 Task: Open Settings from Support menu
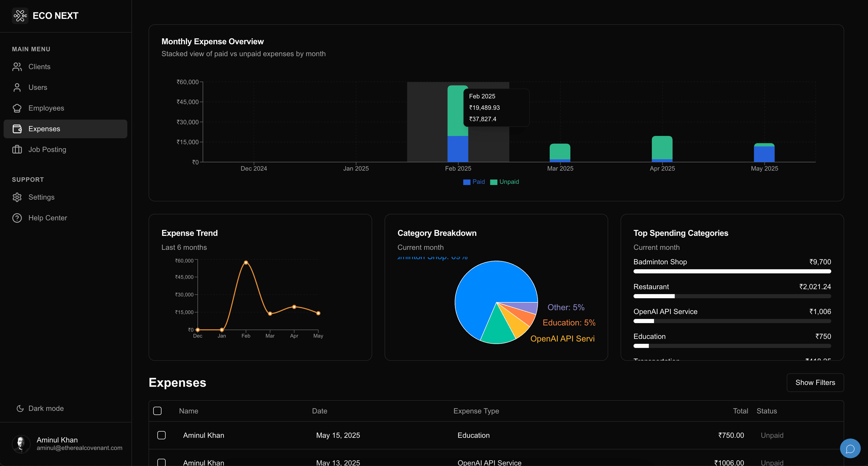pos(65,197)
